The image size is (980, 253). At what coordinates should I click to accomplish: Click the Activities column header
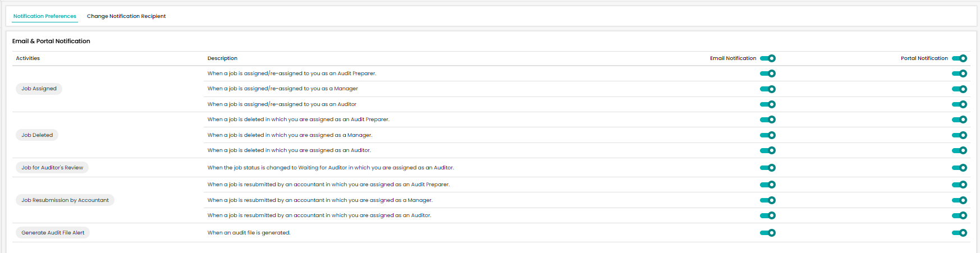coord(28,58)
